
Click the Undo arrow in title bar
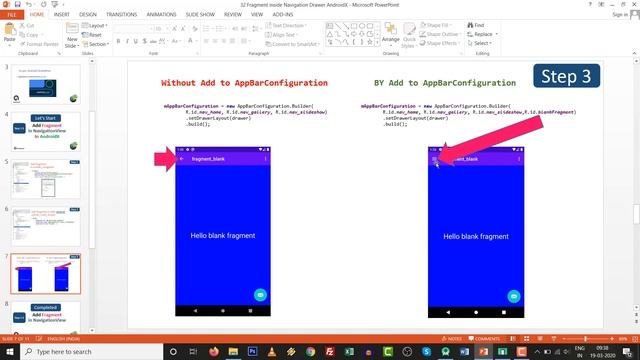(x=29, y=4)
